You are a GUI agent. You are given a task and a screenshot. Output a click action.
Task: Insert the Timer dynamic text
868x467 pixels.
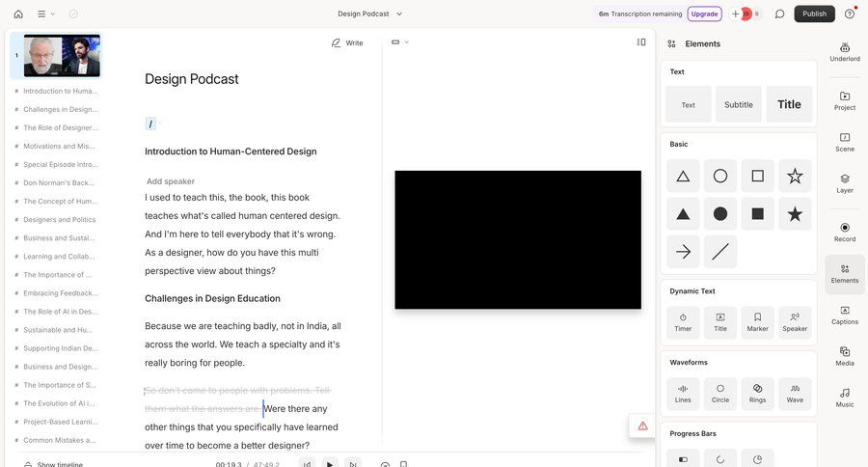pos(683,321)
